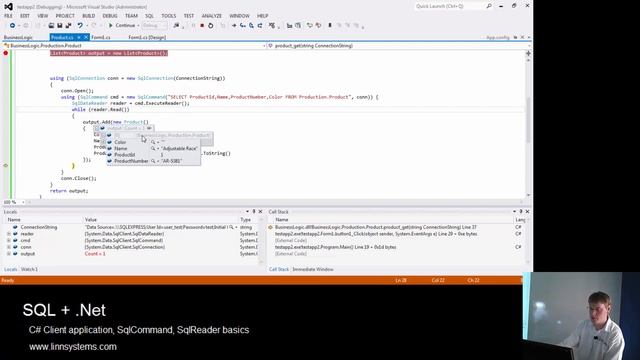Switch to the BusinessLogic tab
Screen dimensions: 640x360
pos(18,37)
